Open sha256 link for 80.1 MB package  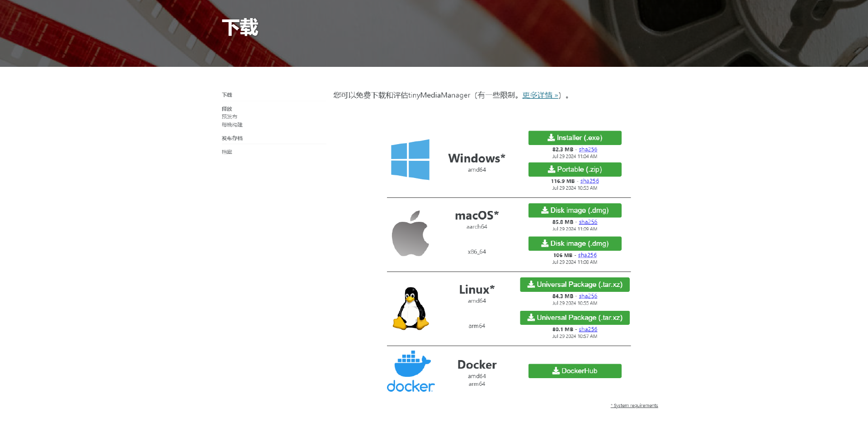coord(588,329)
